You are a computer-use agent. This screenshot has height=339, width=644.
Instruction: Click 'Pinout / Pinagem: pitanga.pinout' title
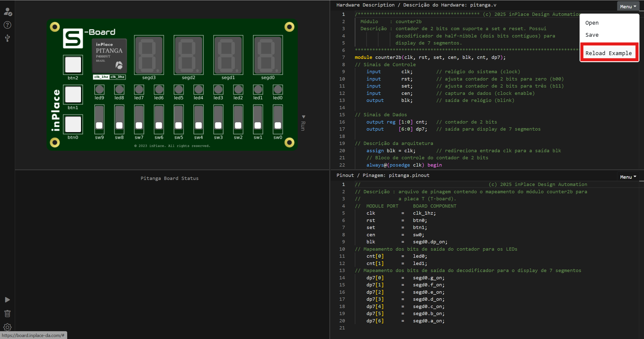(383, 175)
